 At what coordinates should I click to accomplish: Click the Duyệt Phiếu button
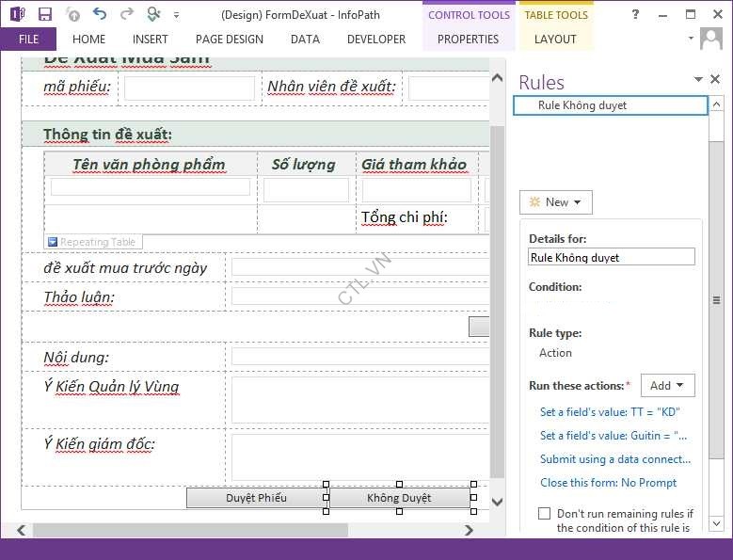click(x=256, y=498)
